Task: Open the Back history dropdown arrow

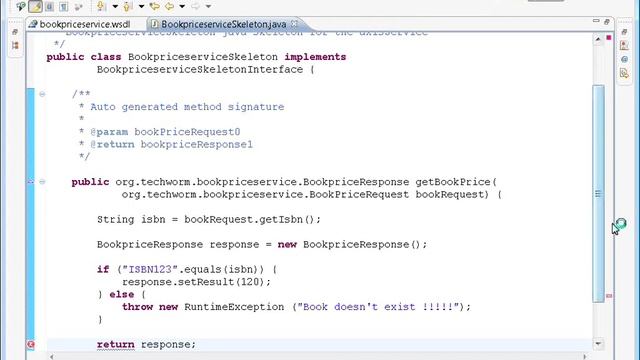Action: 182,7
